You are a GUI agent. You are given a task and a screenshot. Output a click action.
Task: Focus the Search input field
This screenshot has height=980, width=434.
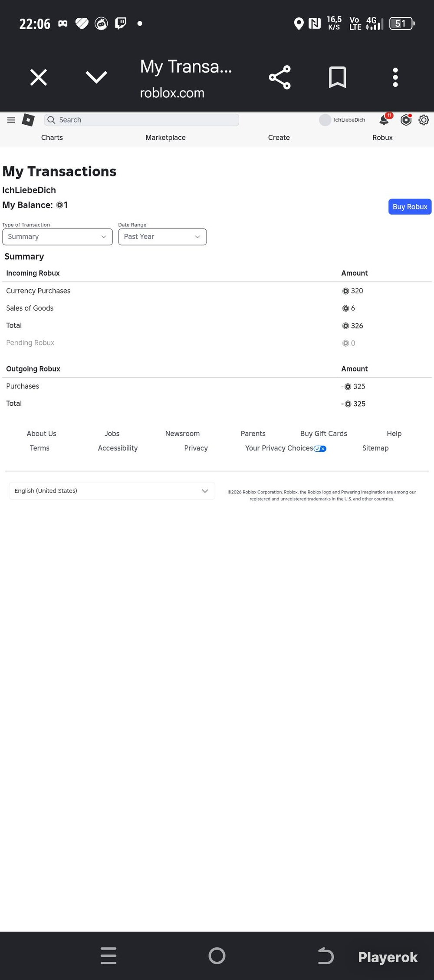pyautogui.click(x=141, y=120)
